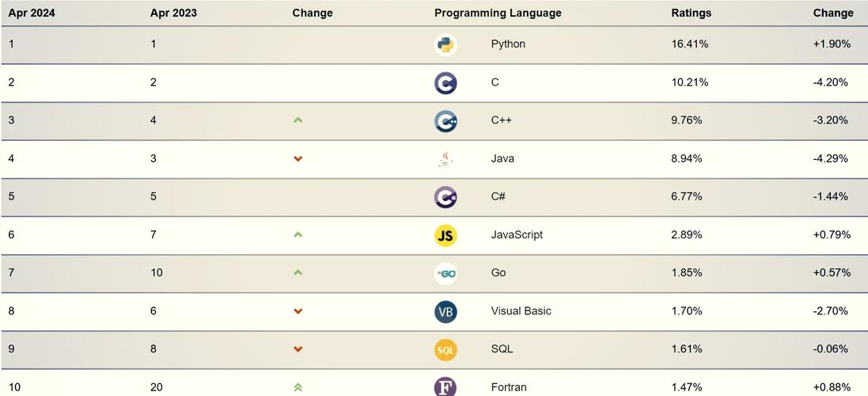Select the C++ logo icon
Screen dimensions: 868x396
(x=445, y=121)
